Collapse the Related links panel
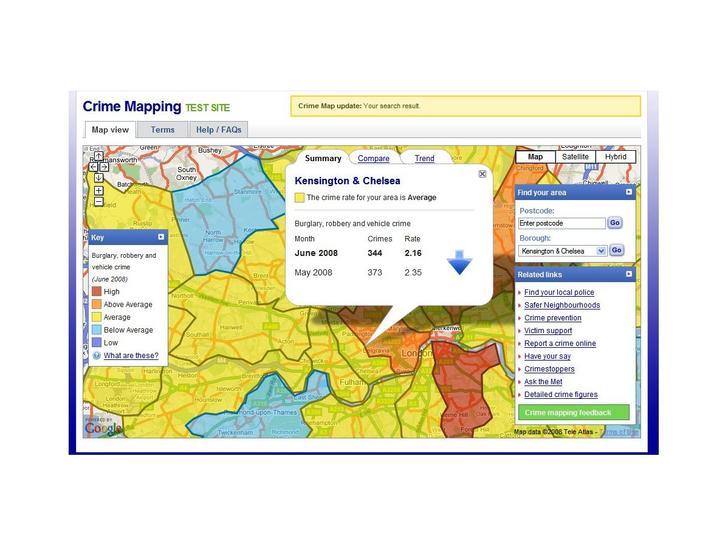The image size is (728, 546). click(629, 274)
